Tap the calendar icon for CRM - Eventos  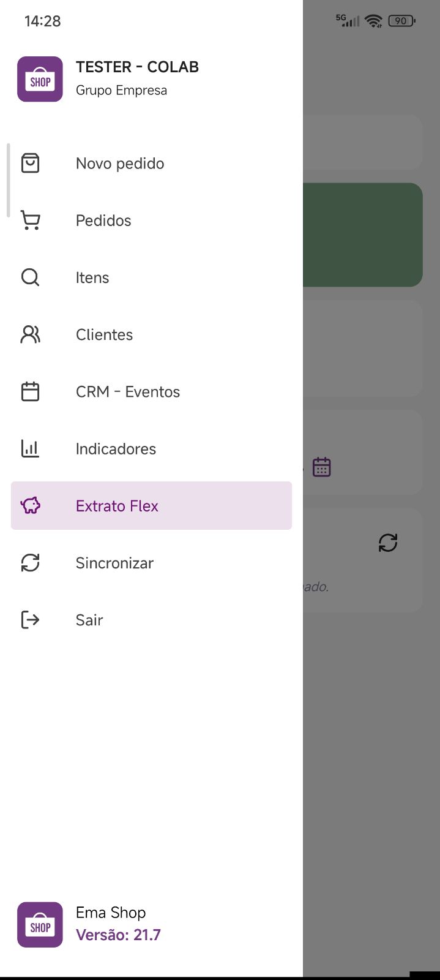click(x=31, y=391)
